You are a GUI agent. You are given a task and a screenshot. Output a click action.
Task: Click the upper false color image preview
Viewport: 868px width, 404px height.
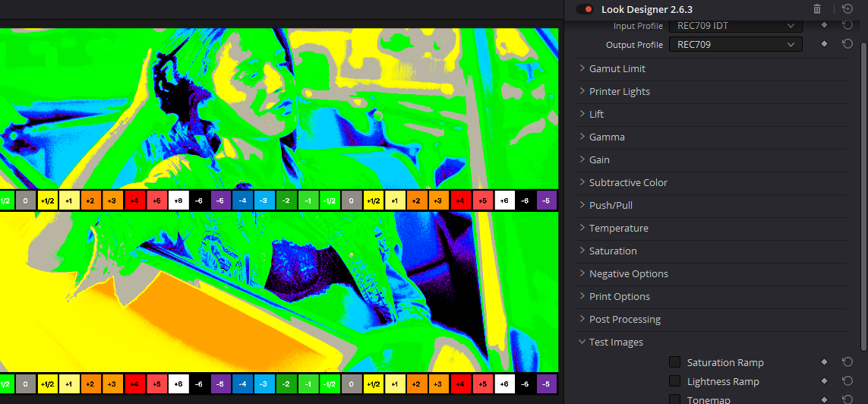[279, 109]
